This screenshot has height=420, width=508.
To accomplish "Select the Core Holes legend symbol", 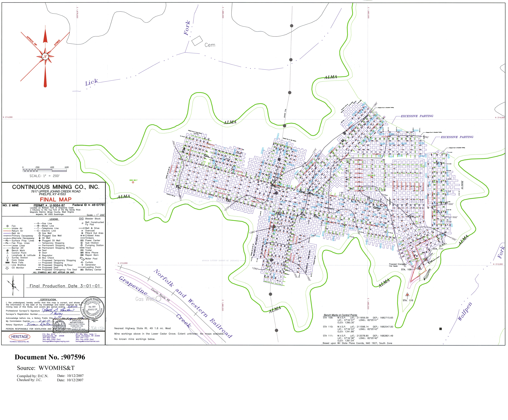I will [x=8, y=260].
